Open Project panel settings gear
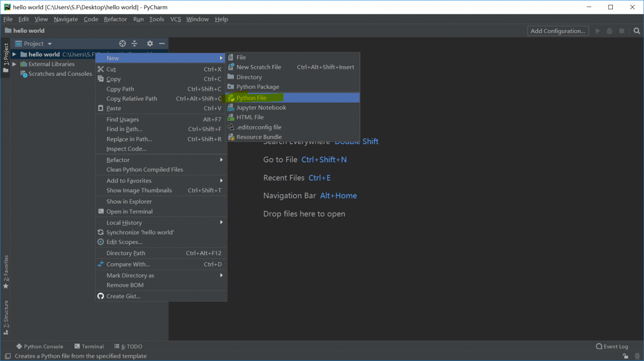Screen dimensions: 644x361 point(150,44)
